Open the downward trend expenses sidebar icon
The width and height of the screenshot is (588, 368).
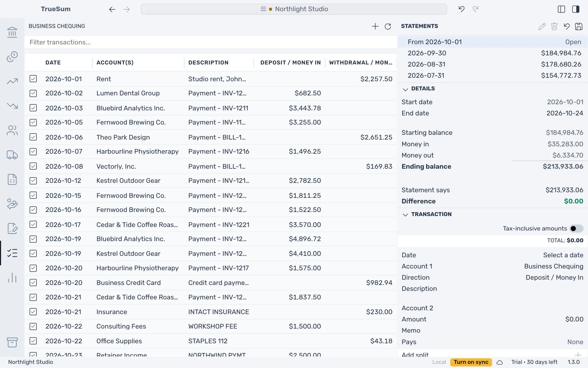point(12,105)
